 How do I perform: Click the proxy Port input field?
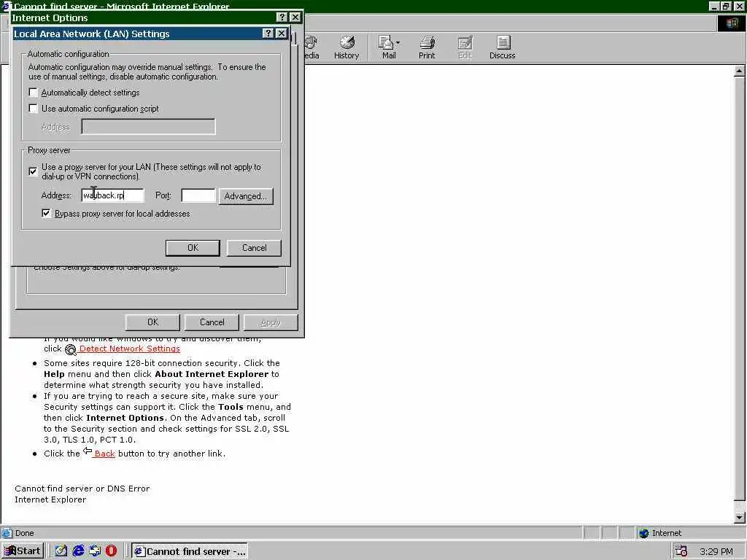(x=198, y=195)
